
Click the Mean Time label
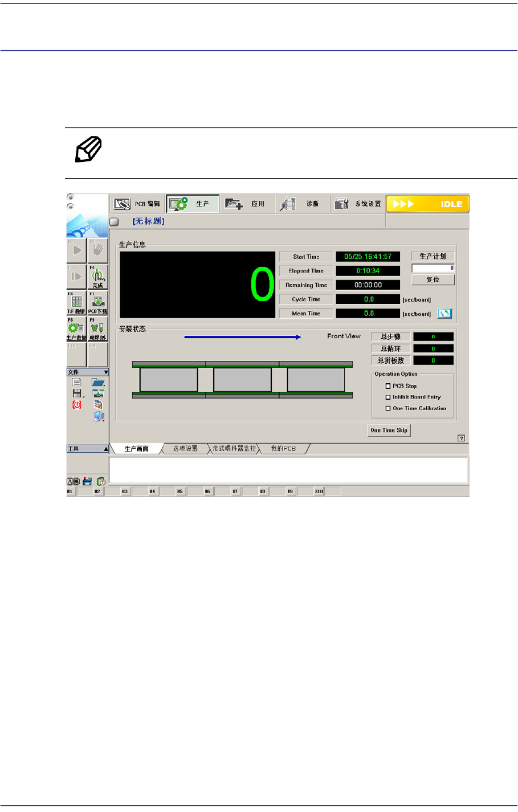[x=306, y=314]
